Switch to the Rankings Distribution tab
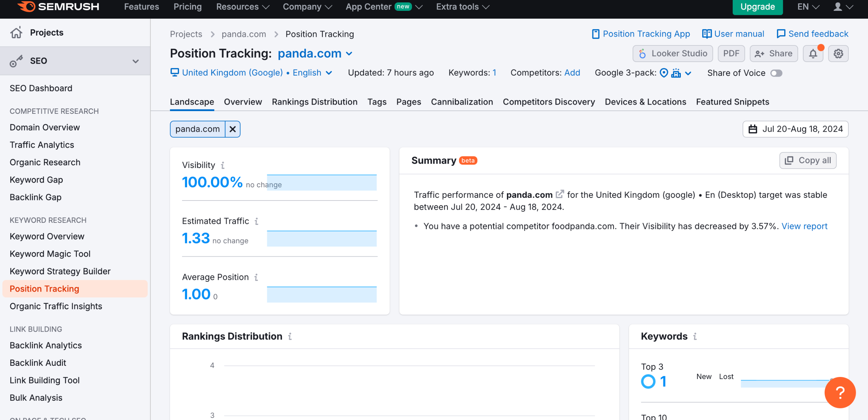The height and width of the screenshot is (420, 868). 314,102
